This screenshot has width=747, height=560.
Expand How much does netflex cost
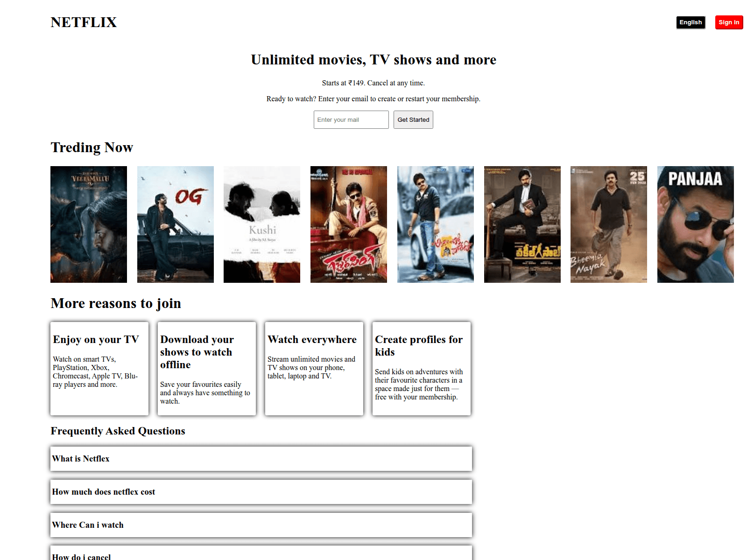[261, 492]
